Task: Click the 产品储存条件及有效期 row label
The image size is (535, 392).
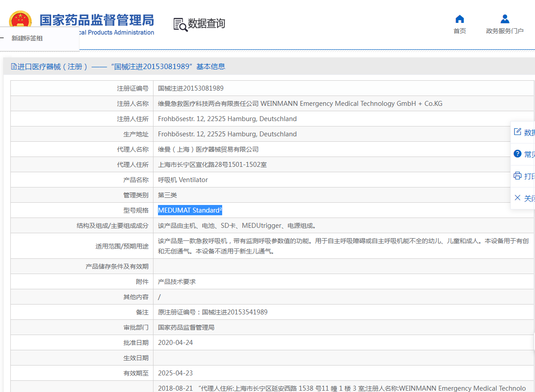Action: click(117, 266)
